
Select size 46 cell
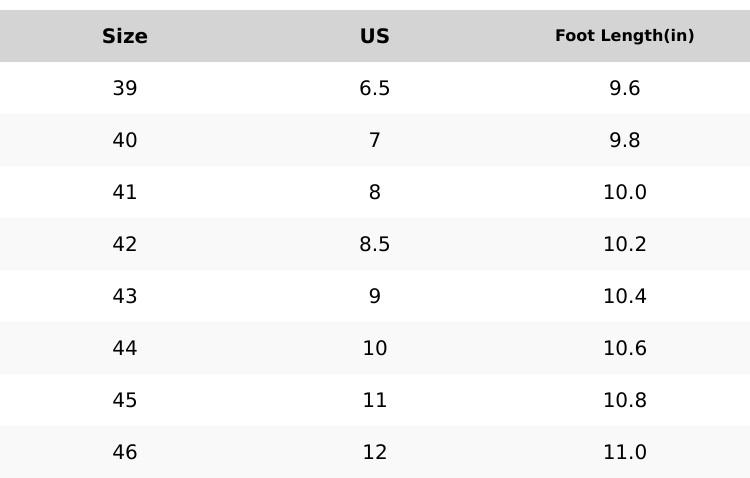point(125,452)
